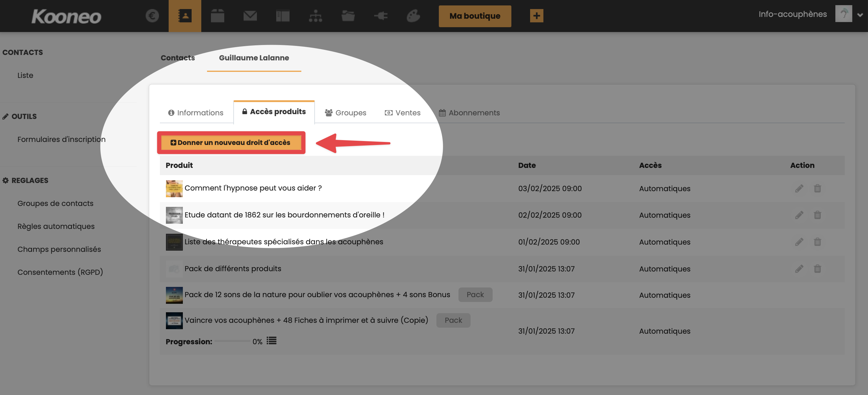Viewport: 868px width, 395px height.
Task: Open Champs personnalisés
Action: tap(59, 249)
